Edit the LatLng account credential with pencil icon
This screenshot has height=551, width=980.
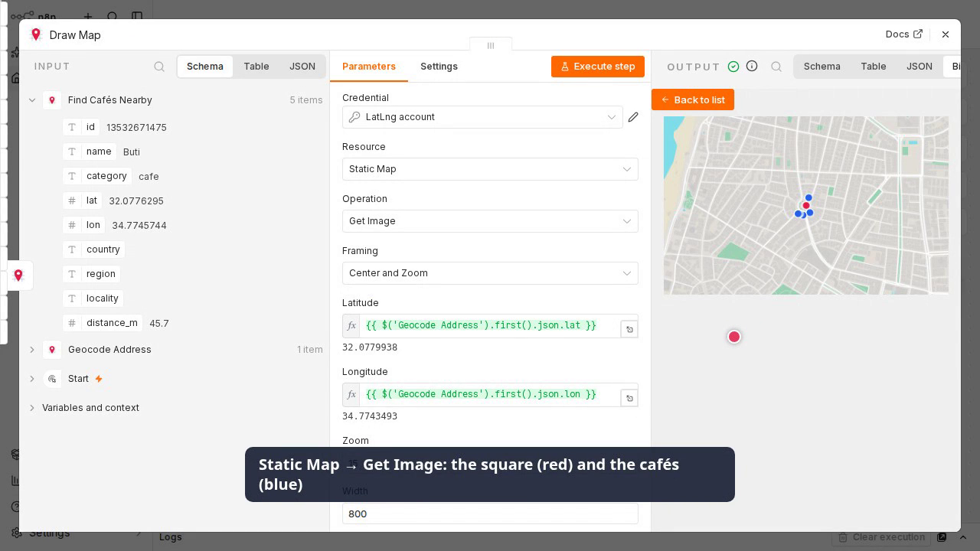click(633, 117)
